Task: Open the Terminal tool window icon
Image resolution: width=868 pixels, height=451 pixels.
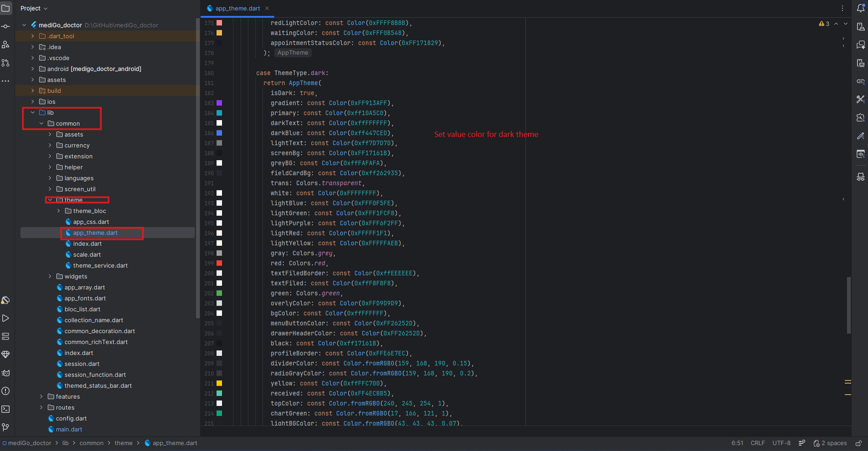Action: pos(5,409)
